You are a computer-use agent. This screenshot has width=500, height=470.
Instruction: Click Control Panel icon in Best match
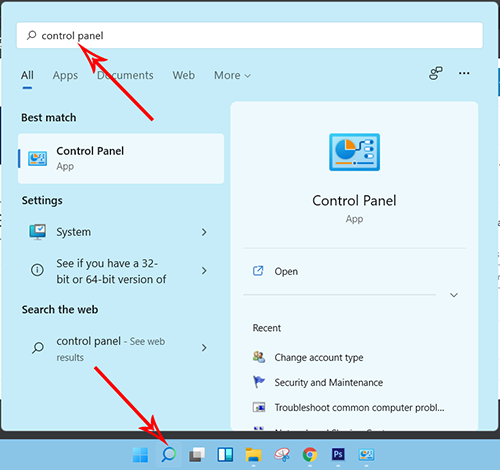pos(37,158)
